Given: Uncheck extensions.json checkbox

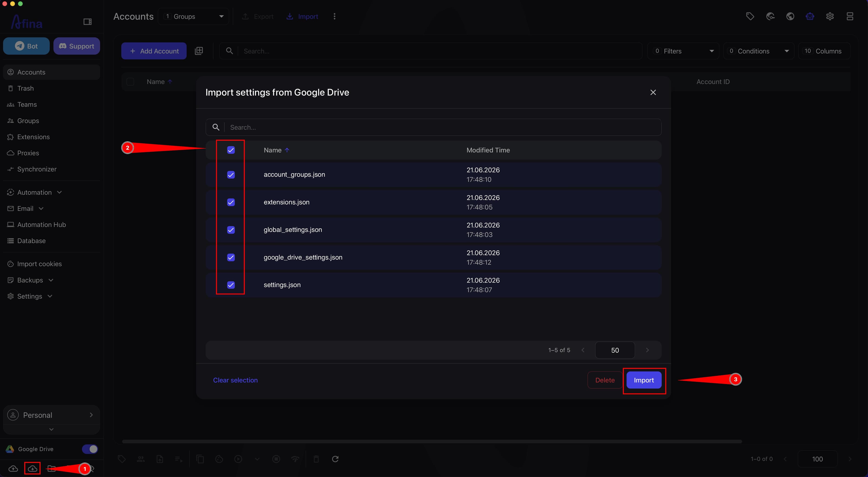Looking at the screenshot, I should 231,202.
